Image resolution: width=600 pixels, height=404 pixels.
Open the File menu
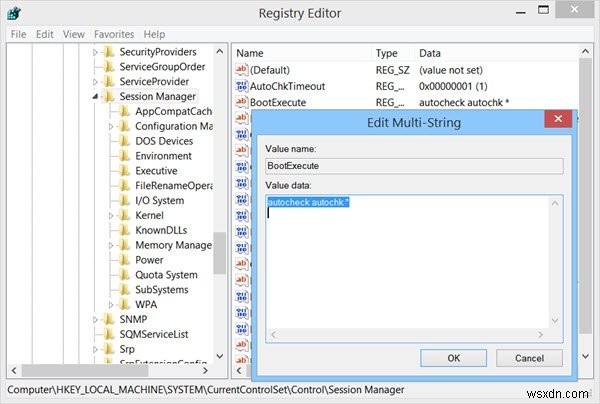click(18, 34)
